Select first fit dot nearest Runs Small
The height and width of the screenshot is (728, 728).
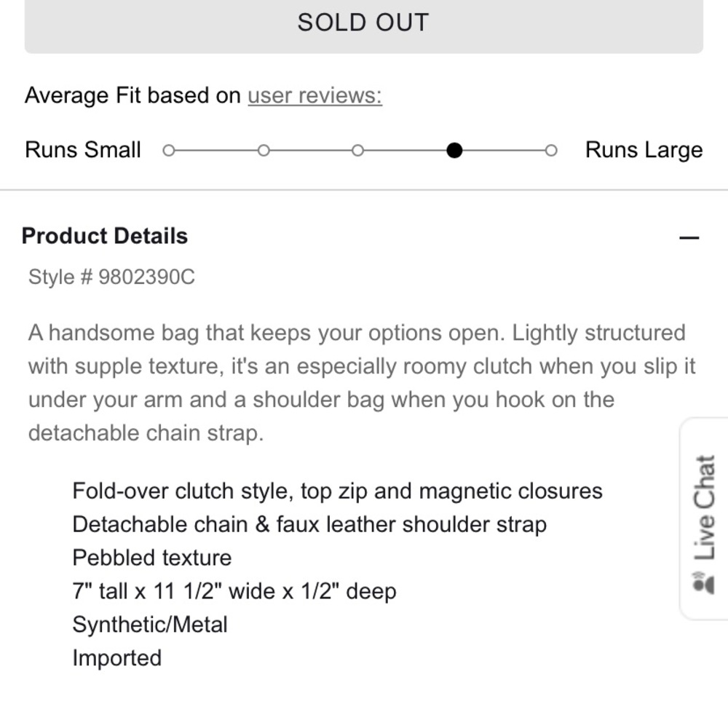tap(169, 151)
